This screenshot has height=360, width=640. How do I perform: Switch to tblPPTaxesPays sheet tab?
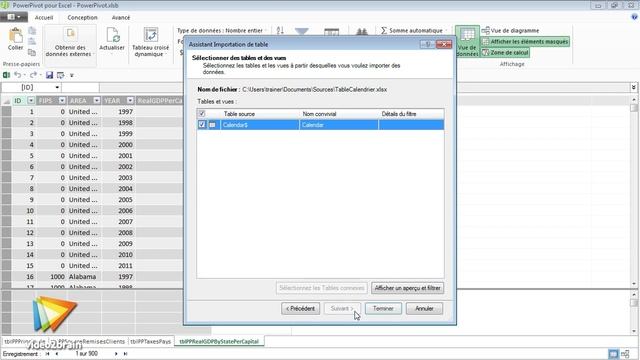point(151,341)
